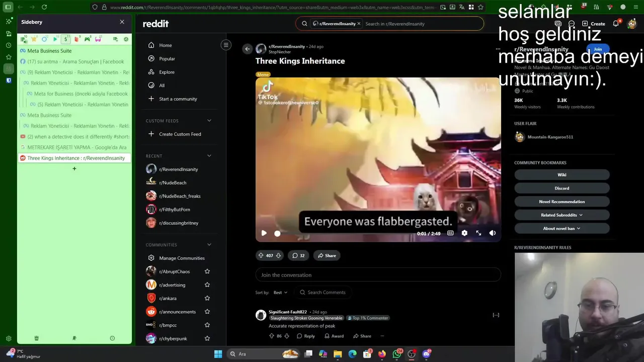This screenshot has height=362, width=644.
Task: Open Sort by Best dropdown
Action: tap(281, 293)
